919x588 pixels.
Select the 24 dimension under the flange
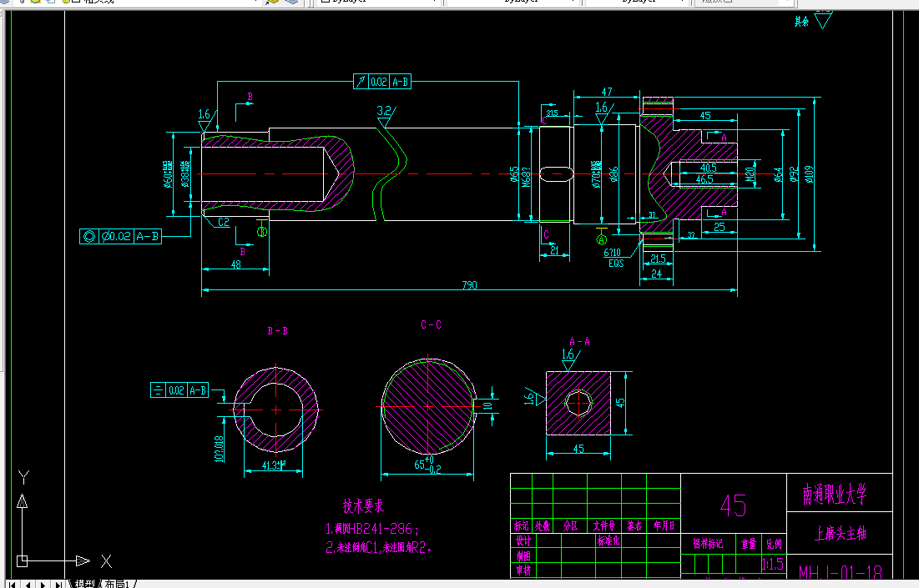(656, 274)
